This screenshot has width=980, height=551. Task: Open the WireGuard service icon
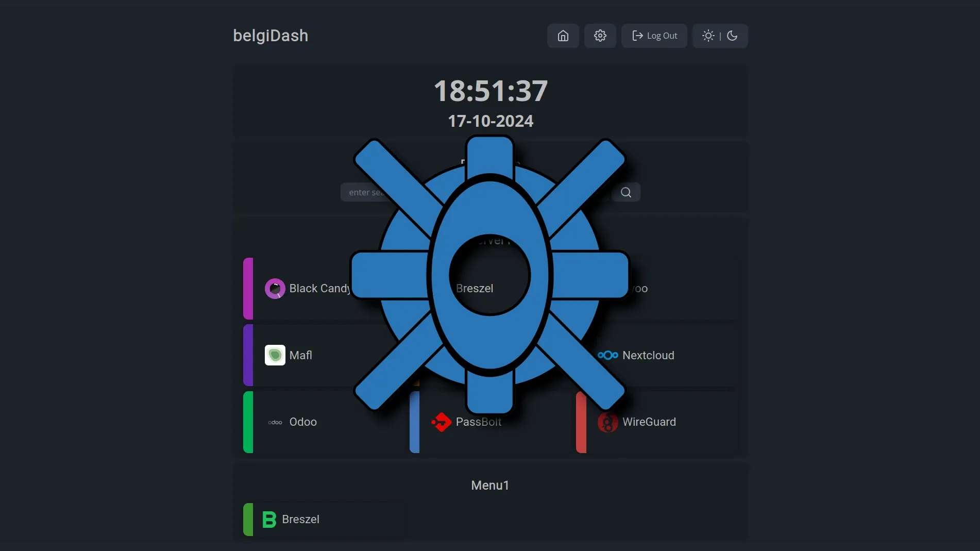point(607,422)
